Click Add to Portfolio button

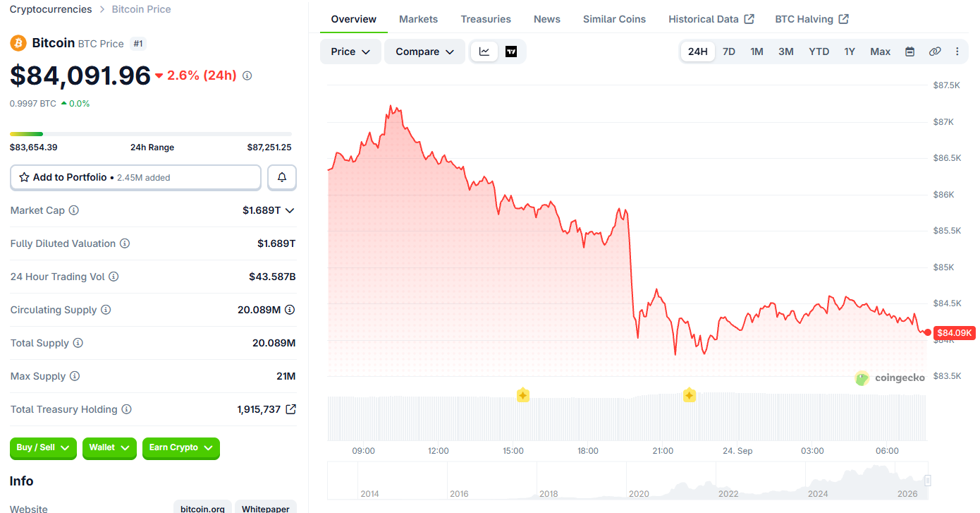coord(135,177)
